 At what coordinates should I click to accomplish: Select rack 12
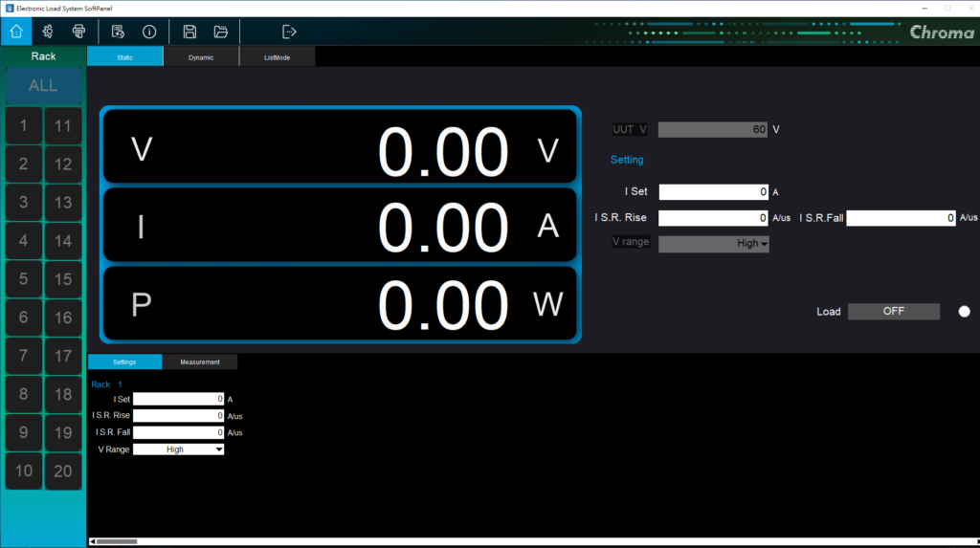[63, 164]
